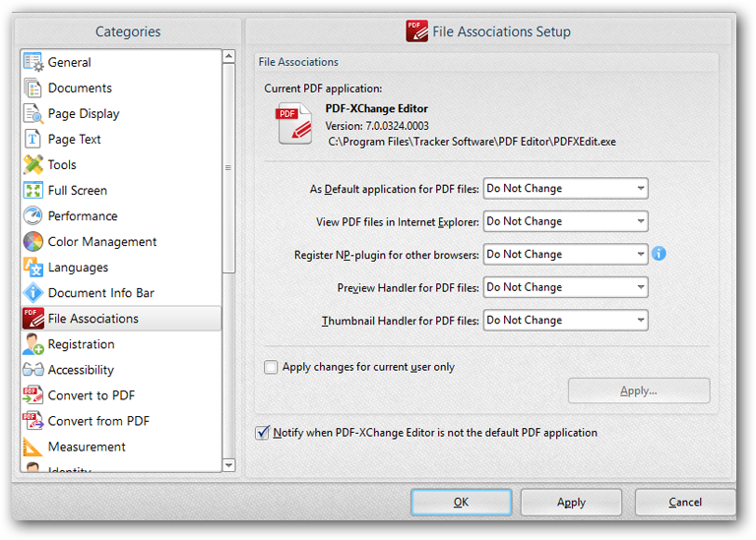Click the Accessibility glasses icon
Viewport: 756px width, 540px height.
[33, 370]
